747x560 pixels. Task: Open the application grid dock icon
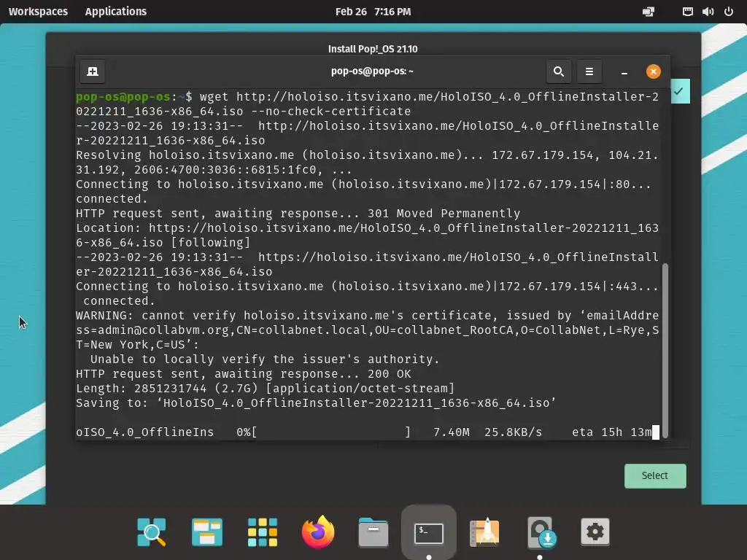[263, 532]
